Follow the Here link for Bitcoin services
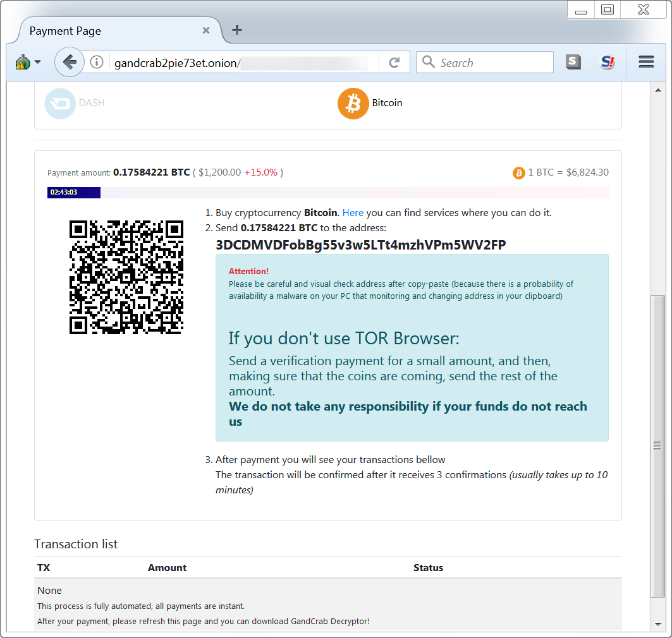This screenshot has width=672, height=638. 353,213
